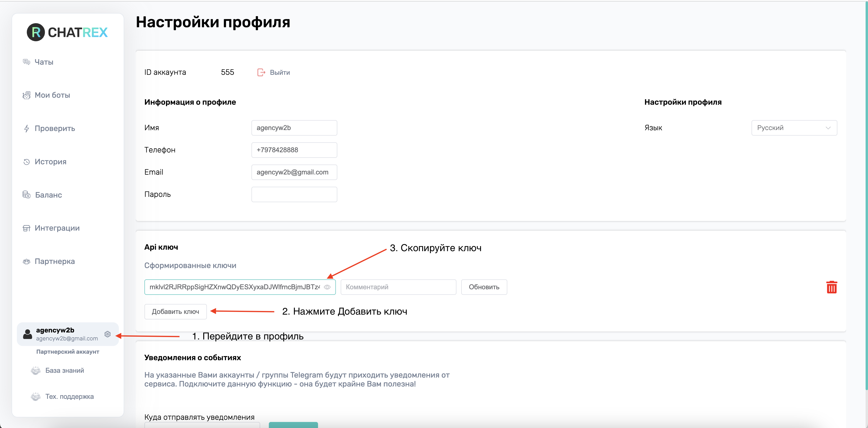Screen dimensions: 868x428
Task: Click the Обновить button
Action: pyautogui.click(x=483, y=287)
